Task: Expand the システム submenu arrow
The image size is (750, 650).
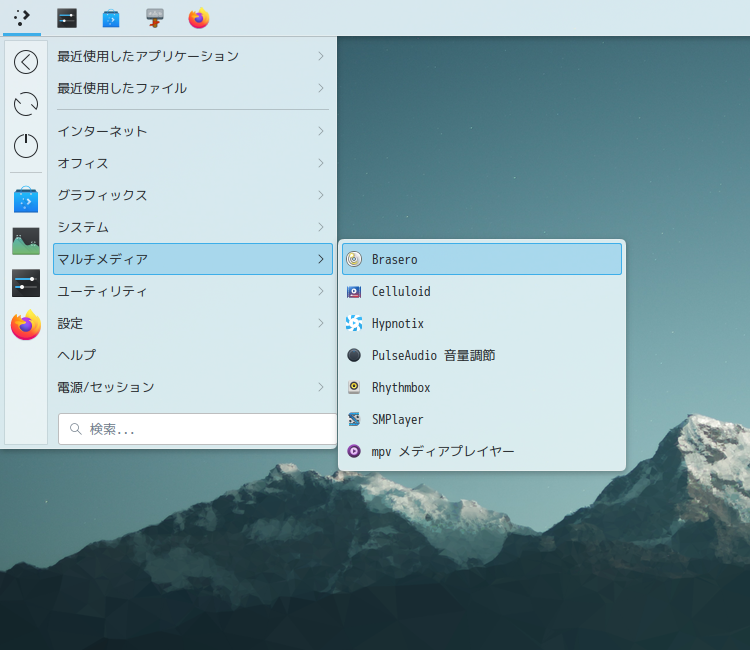Action: tap(321, 227)
